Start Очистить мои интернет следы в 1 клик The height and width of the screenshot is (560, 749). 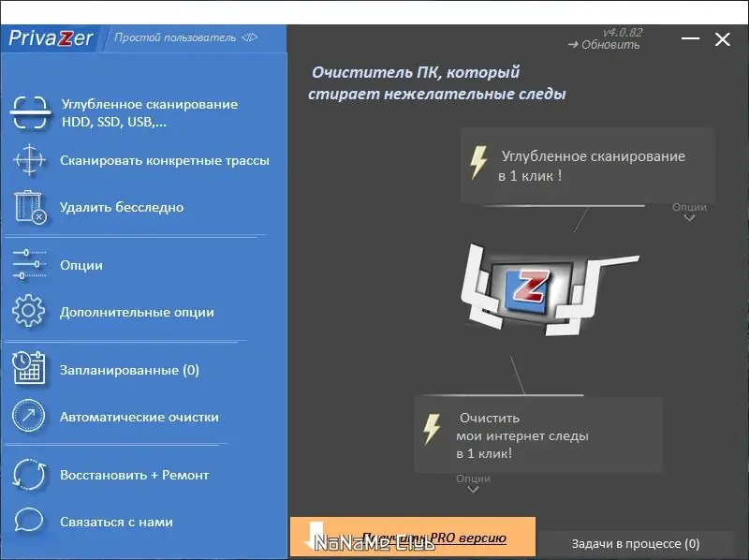[x=538, y=435]
